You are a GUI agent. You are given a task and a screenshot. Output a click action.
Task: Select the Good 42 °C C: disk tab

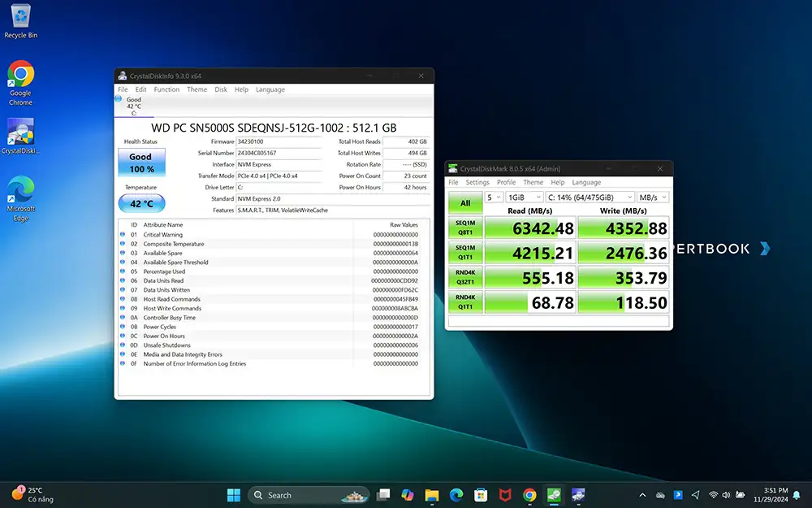click(134, 106)
